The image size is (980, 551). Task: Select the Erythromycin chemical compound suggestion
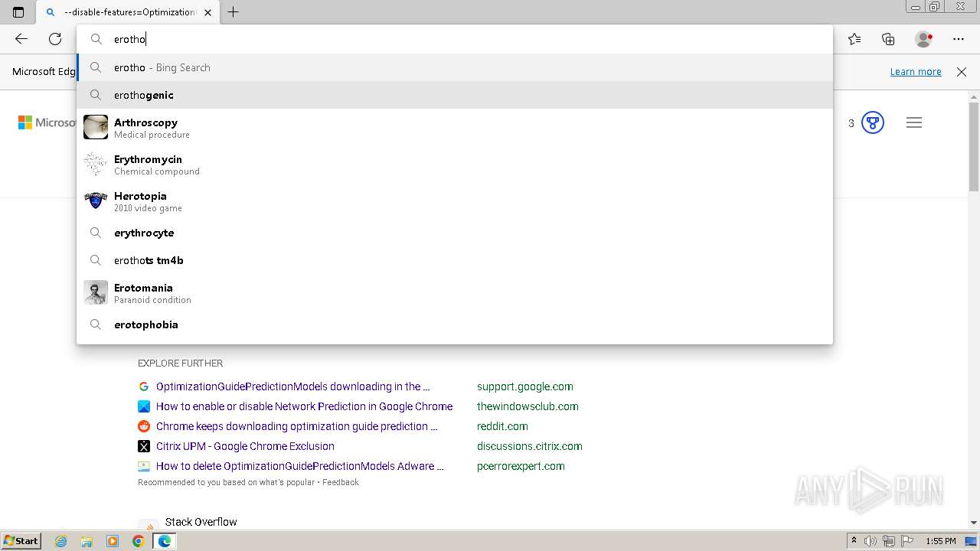(455, 165)
